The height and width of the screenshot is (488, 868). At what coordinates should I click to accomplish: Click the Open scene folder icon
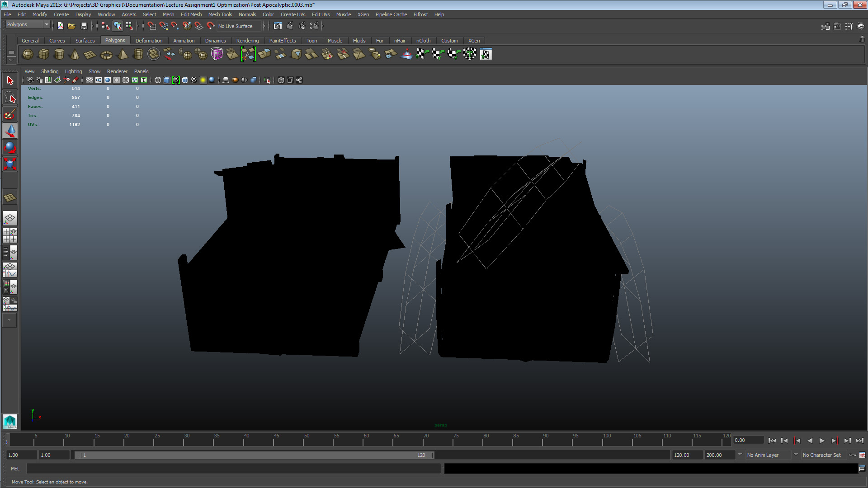point(71,26)
